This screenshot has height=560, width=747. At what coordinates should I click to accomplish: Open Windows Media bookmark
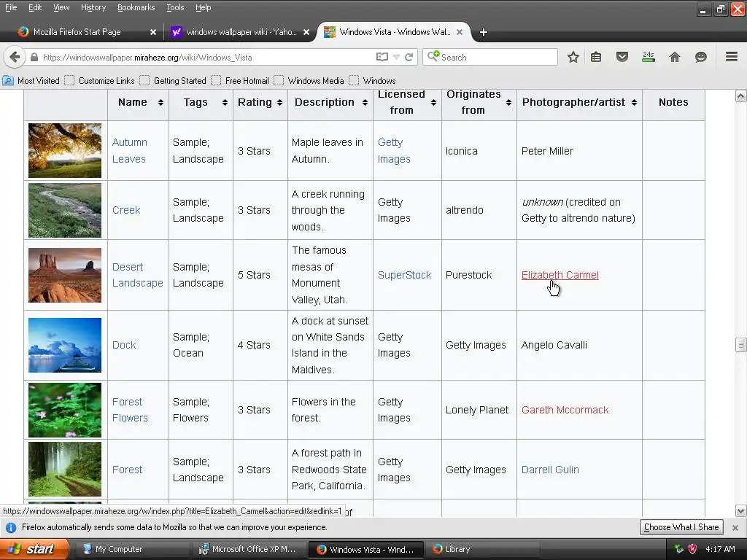tap(309, 80)
